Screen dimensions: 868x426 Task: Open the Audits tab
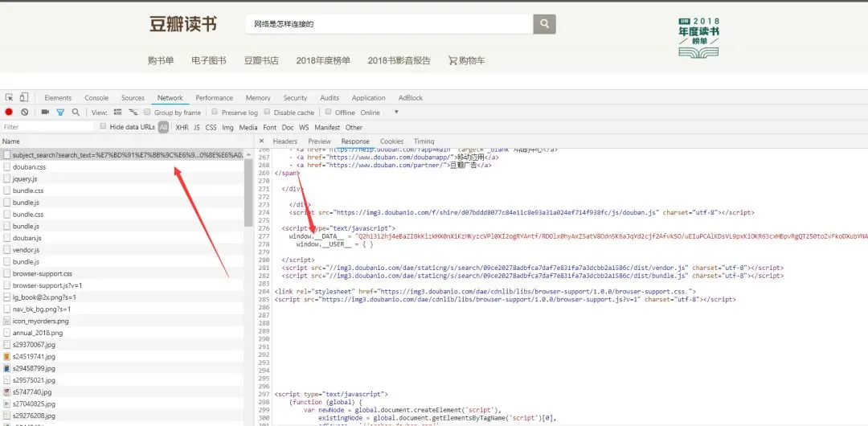point(330,98)
